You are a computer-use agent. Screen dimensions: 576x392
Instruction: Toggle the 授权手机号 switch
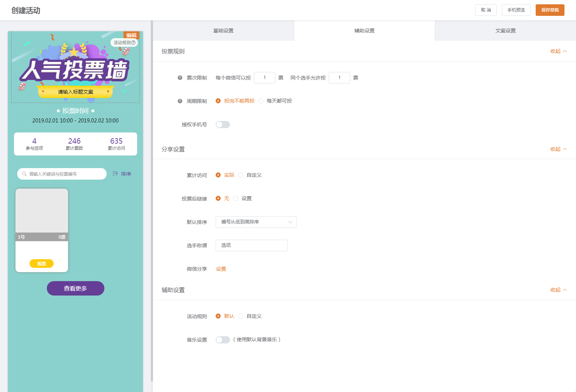pyautogui.click(x=222, y=125)
